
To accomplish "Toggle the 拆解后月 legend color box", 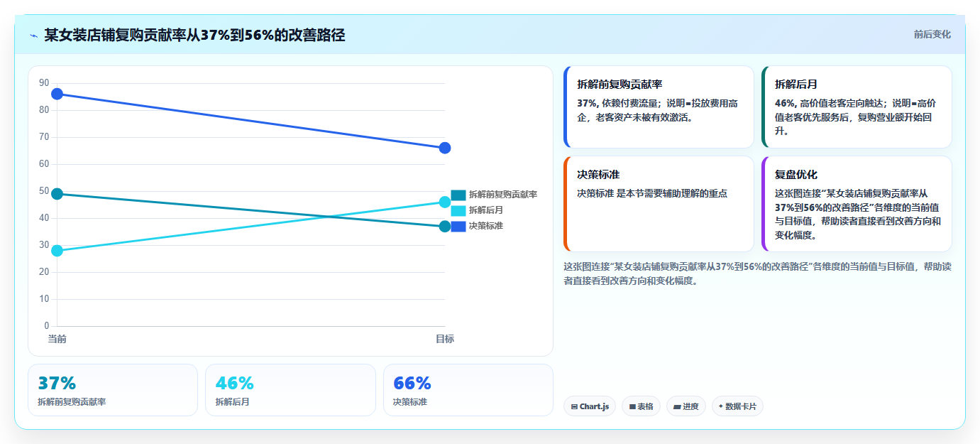I will 458,210.
